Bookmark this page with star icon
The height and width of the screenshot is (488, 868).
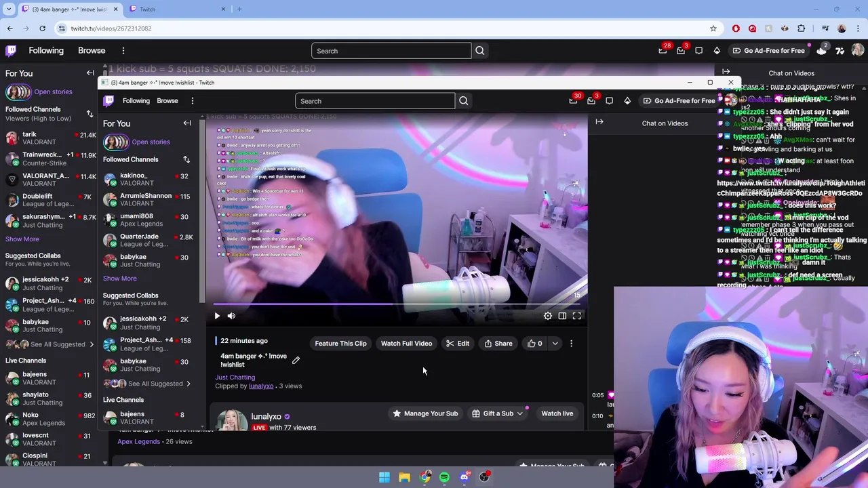[x=713, y=28]
